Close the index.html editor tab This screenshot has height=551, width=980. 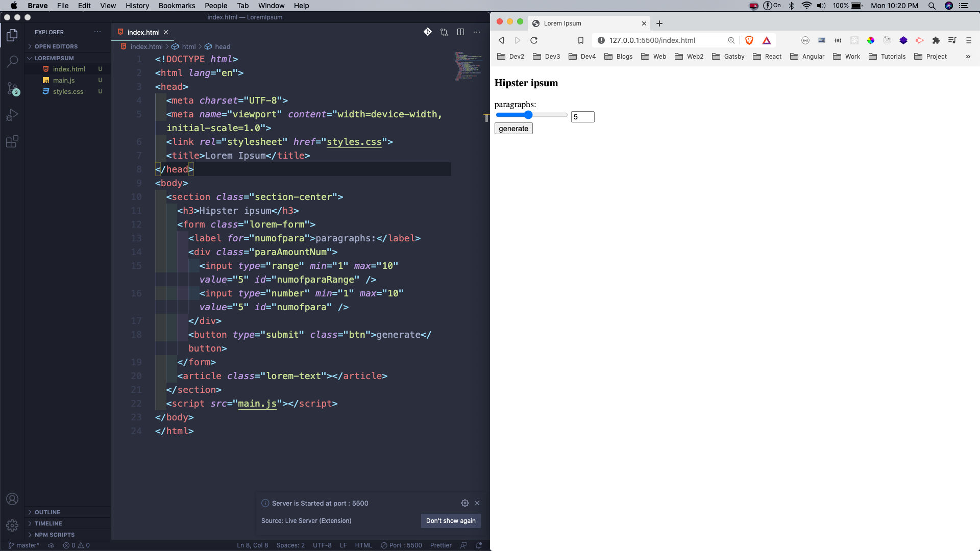[x=166, y=32]
